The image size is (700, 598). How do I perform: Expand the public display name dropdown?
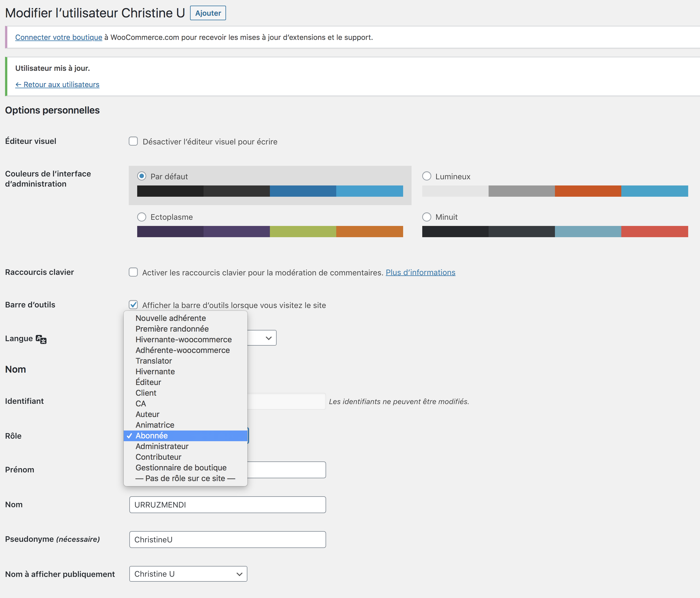[188, 574]
